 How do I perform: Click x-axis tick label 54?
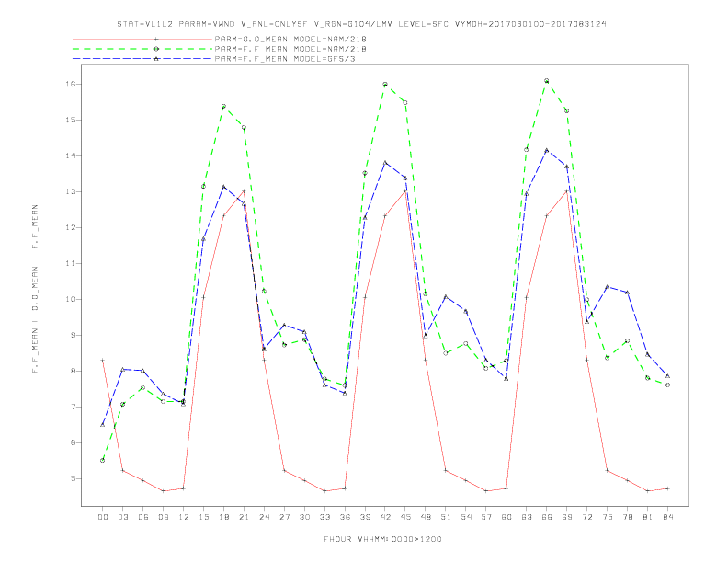pos(466,517)
